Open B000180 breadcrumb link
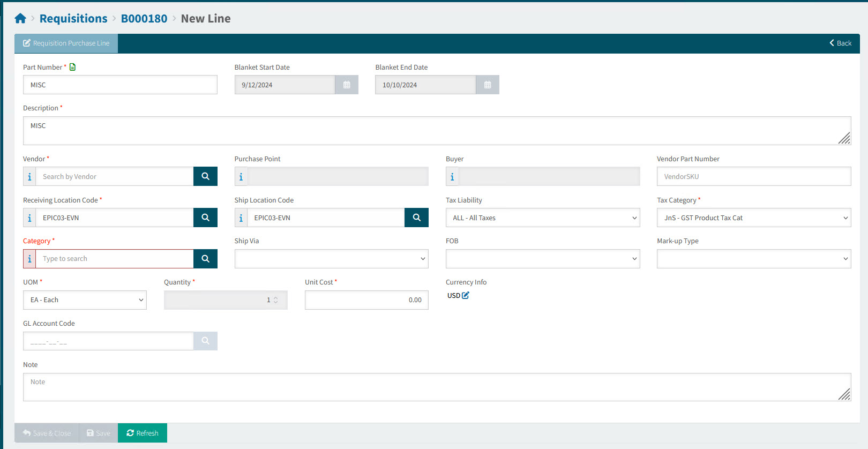Viewport: 868px width, 449px height. tap(144, 19)
